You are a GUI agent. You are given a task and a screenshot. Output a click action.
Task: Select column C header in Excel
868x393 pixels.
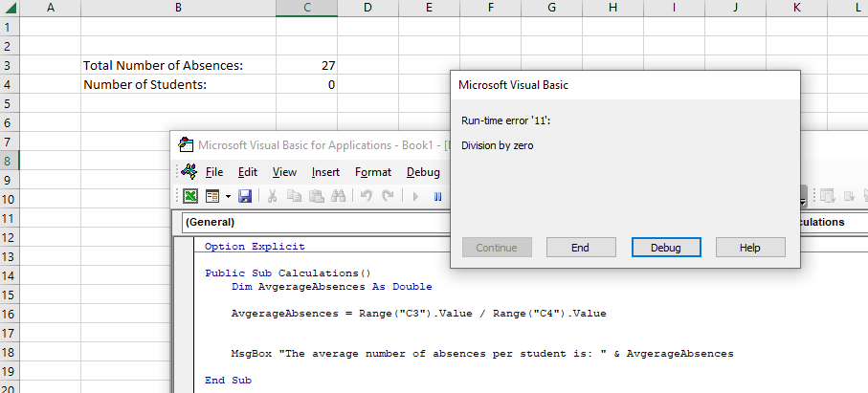[x=306, y=8]
